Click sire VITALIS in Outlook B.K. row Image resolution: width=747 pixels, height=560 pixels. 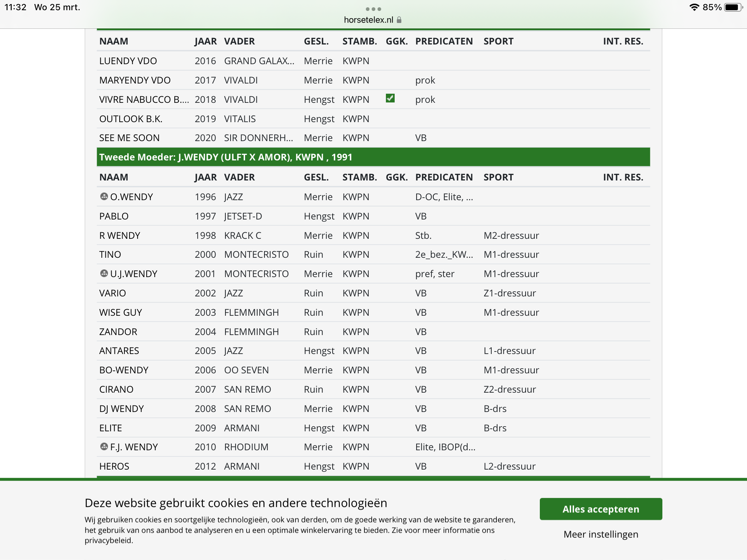[x=240, y=119]
